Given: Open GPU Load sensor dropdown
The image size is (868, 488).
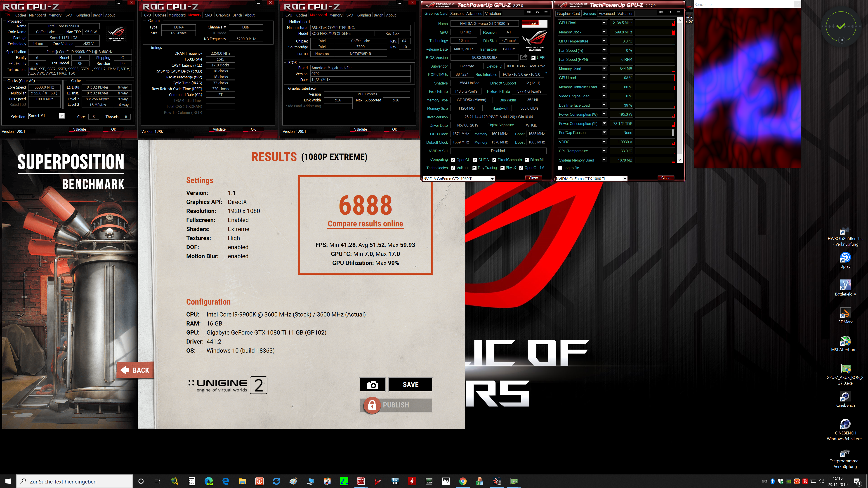Looking at the screenshot, I should [604, 77].
